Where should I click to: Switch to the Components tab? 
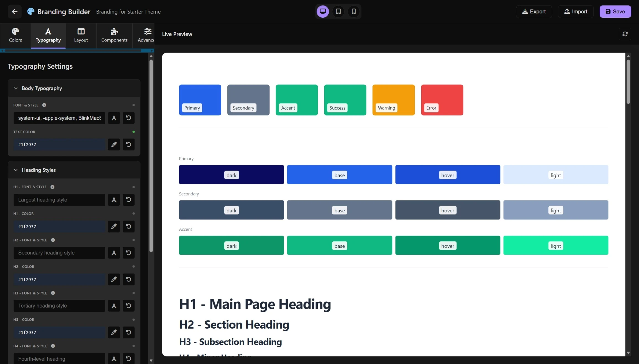pyautogui.click(x=114, y=35)
